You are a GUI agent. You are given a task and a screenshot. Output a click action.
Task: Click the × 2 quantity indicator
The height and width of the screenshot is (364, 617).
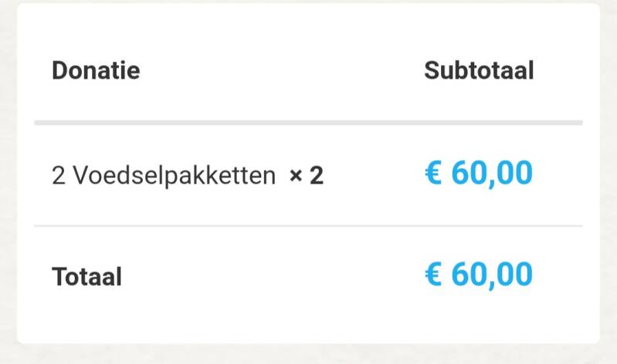(x=307, y=176)
